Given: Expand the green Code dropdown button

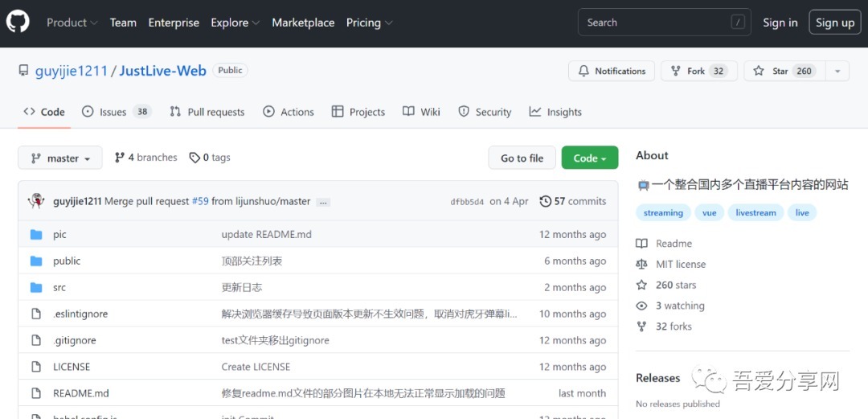Looking at the screenshot, I should pos(589,158).
